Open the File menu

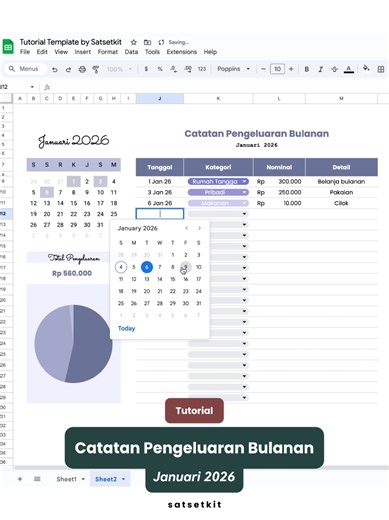tap(25, 52)
